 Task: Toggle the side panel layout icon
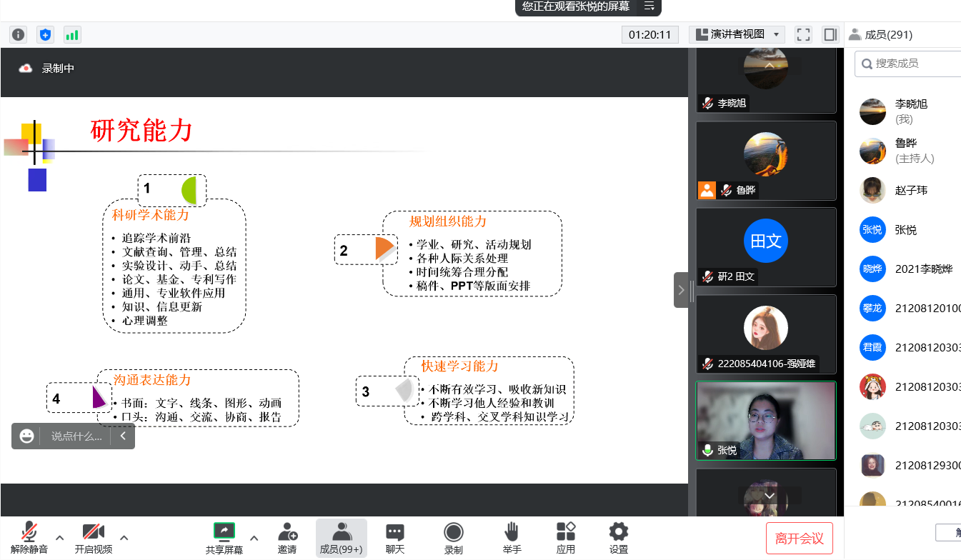pos(830,34)
